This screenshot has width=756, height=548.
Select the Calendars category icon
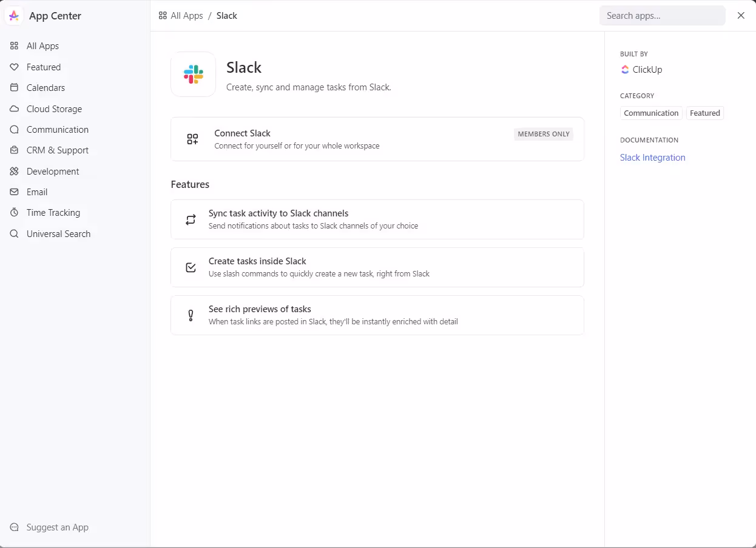(x=13, y=87)
